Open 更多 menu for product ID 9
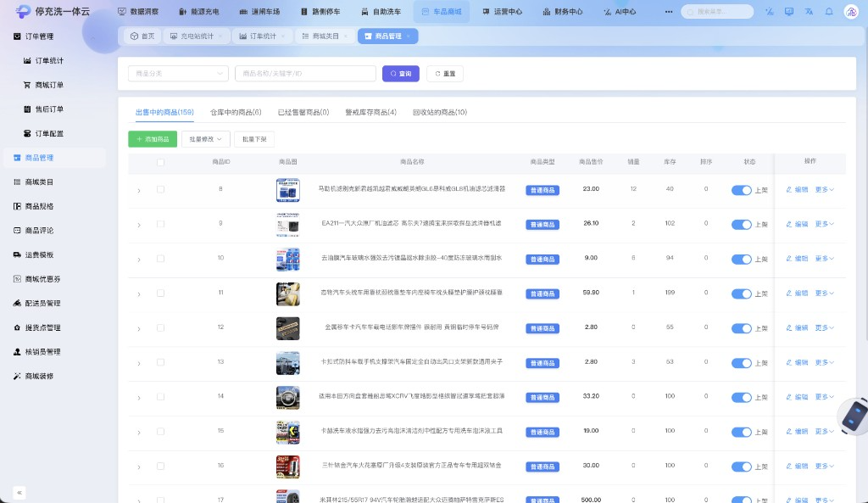This screenshot has height=503, width=868. pos(824,224)
